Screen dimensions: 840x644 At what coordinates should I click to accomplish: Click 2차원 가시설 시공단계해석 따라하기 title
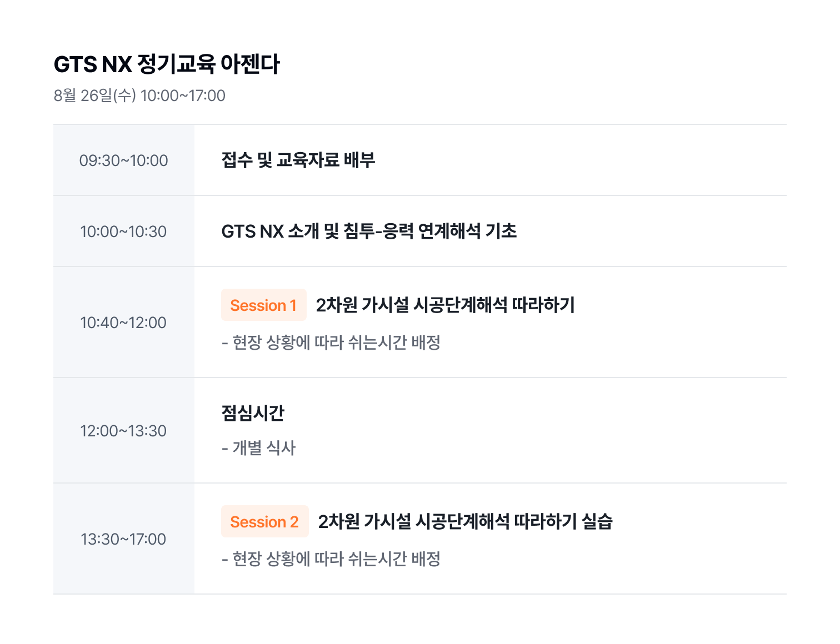[x=445, y=305]
